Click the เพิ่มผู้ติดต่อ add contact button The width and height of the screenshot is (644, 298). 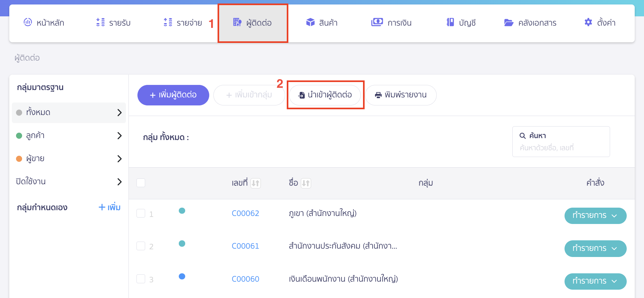[x=173, y=95]
